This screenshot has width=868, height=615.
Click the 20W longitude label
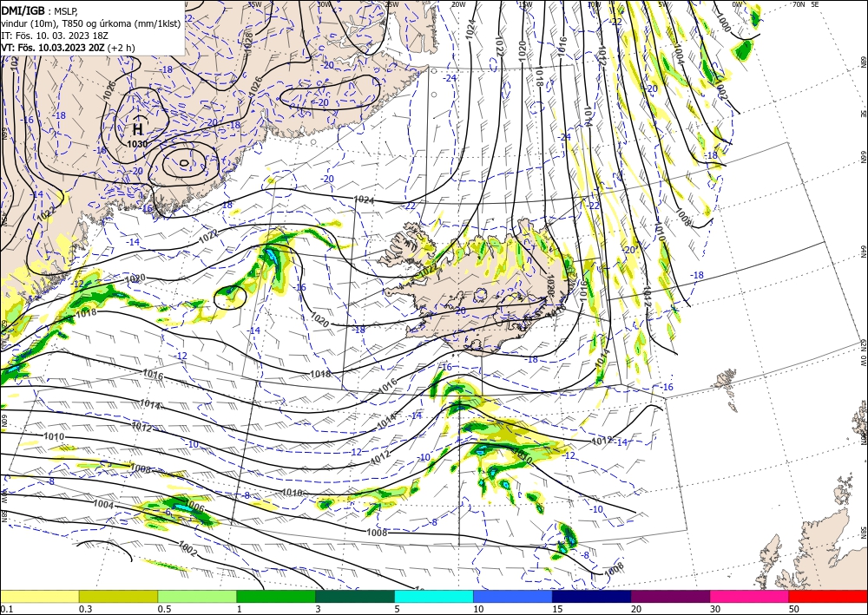click(x=458, y=4)
